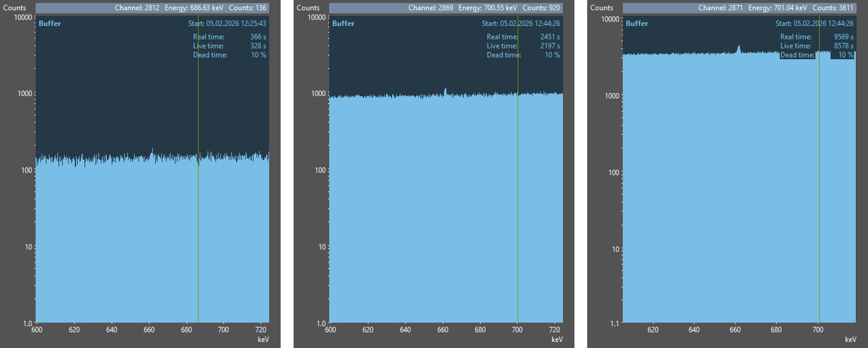Click 'Buffer' label in the 9569 s spectrum
Image resolution: width=868 pixels, height=348 pixels.
point(637,23)
